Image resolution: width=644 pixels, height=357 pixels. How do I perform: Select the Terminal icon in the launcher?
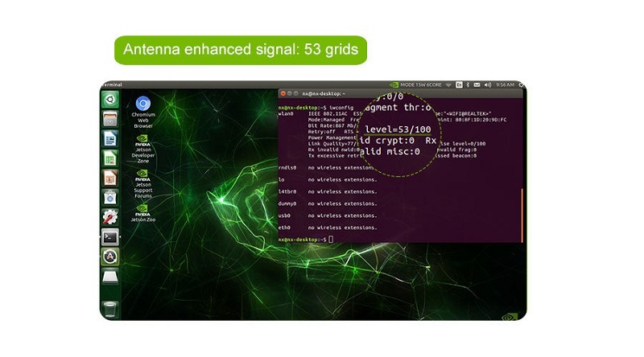pos(110,236)
